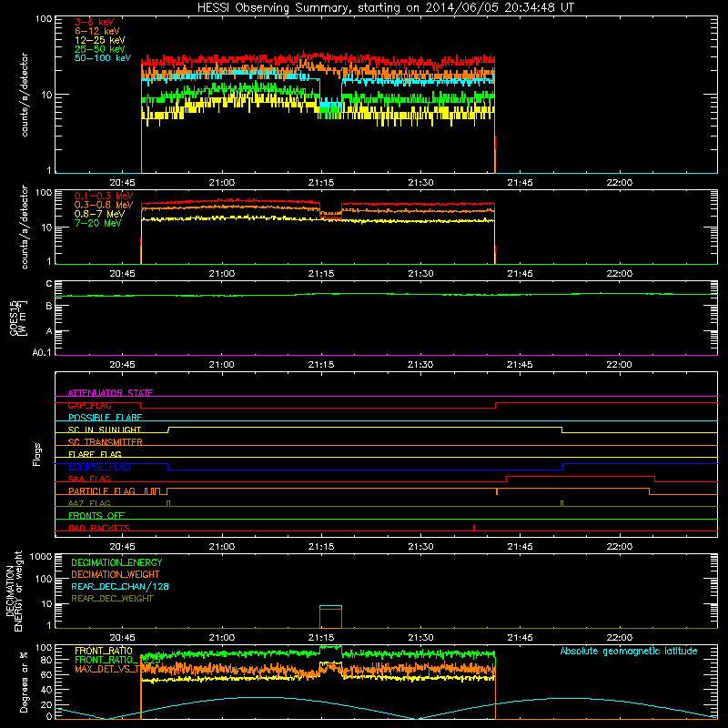
Task: Select the FRONTS_OFF label
Action: (96, 516)
